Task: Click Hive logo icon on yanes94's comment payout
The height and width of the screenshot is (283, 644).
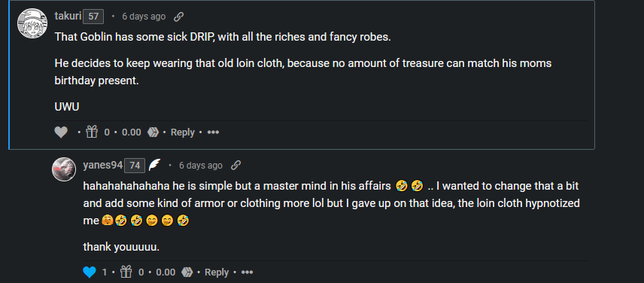Action: 187,272
